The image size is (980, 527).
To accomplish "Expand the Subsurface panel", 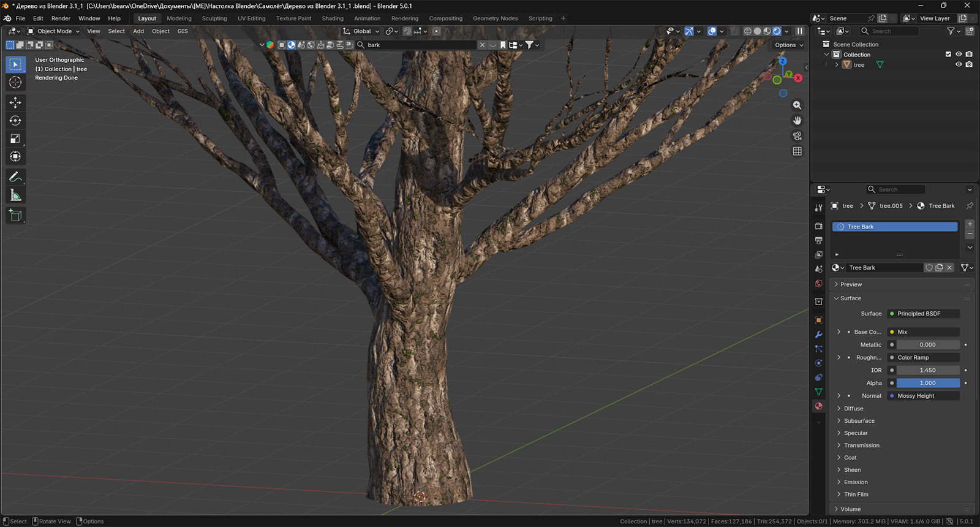I will point(859,421).
